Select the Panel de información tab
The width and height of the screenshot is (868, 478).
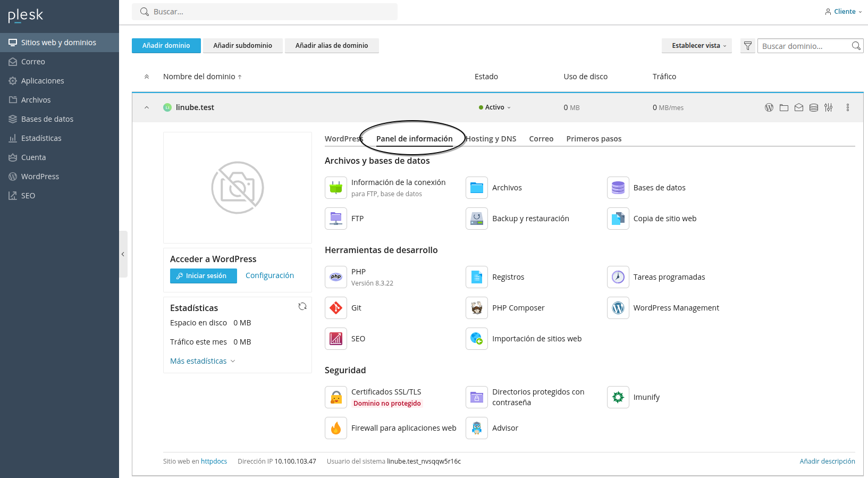[415, 139]
